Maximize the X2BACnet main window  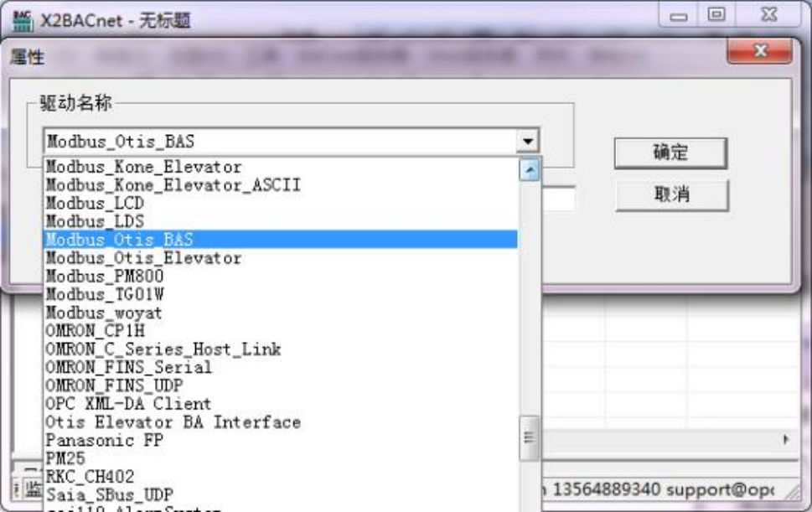[716, 14]
